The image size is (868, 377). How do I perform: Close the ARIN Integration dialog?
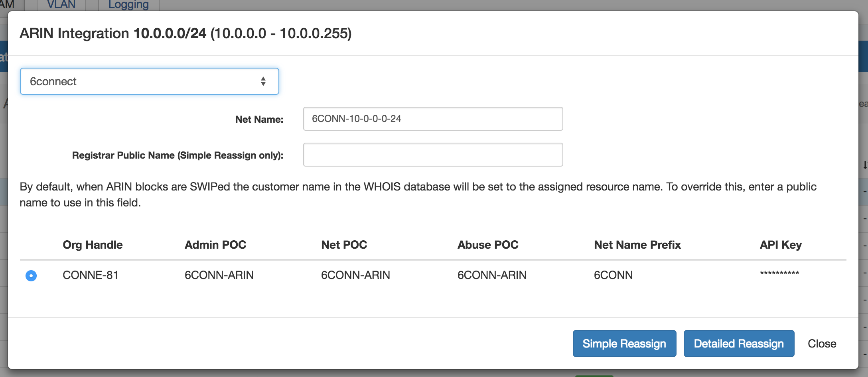pos(821,344)
